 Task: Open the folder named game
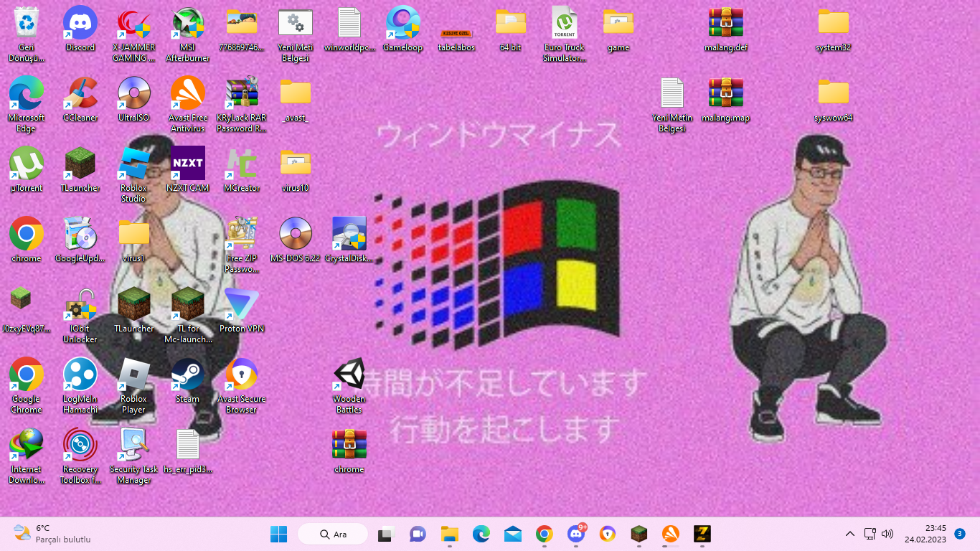tap(618, 29)
